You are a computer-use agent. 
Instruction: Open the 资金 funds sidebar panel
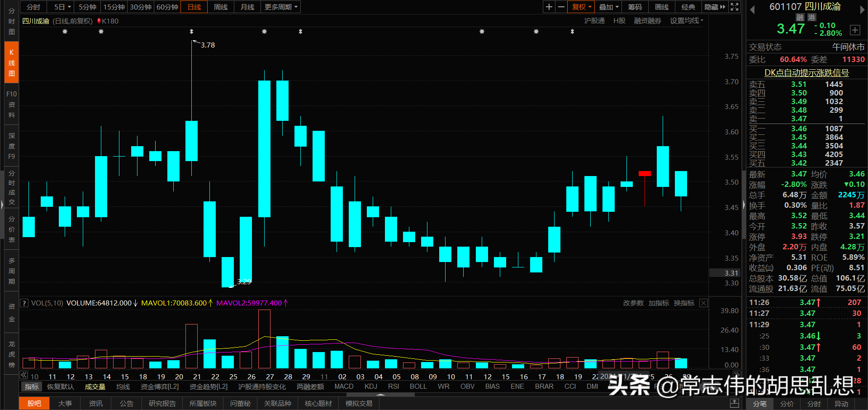(11, 312)
